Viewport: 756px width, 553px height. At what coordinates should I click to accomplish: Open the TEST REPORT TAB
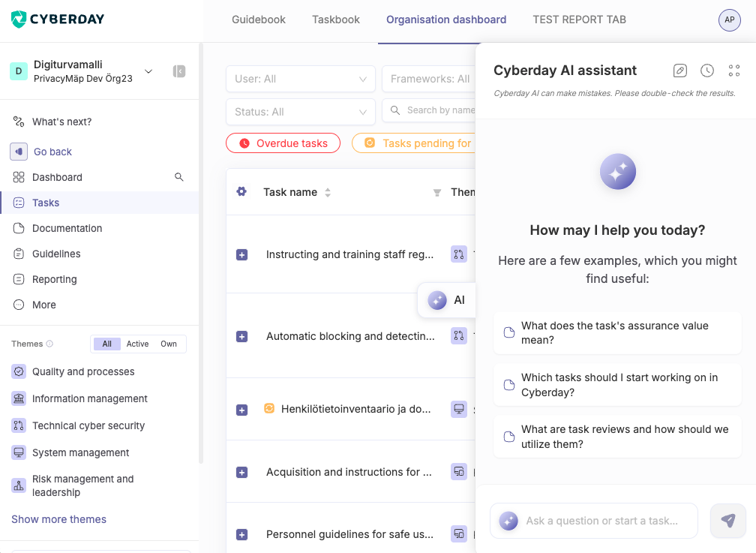tap(579, 20)
